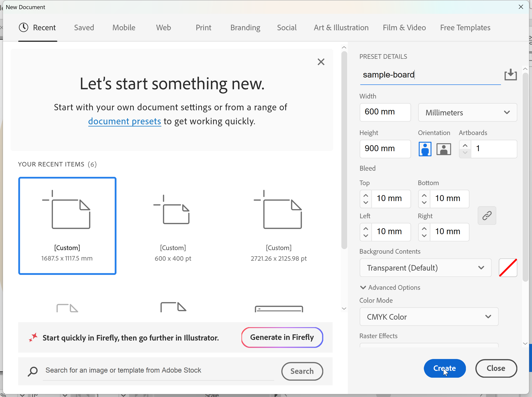Increase the Top bleed value
Image resolution: width=532 pixels, height=397 pixels.
366,196
